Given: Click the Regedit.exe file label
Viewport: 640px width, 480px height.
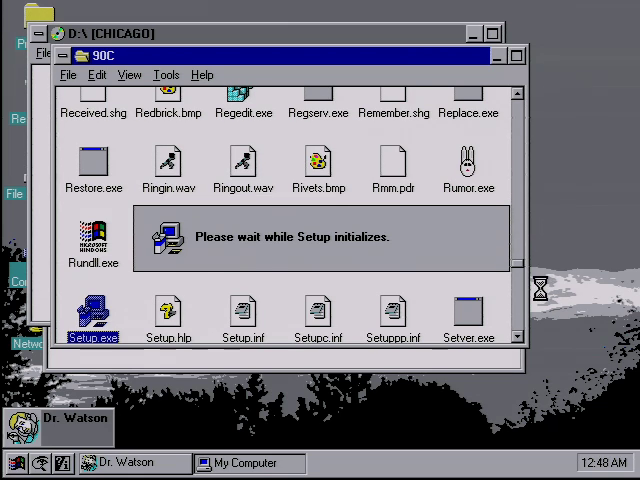Looking at the screenshot, I should [243, 113].
